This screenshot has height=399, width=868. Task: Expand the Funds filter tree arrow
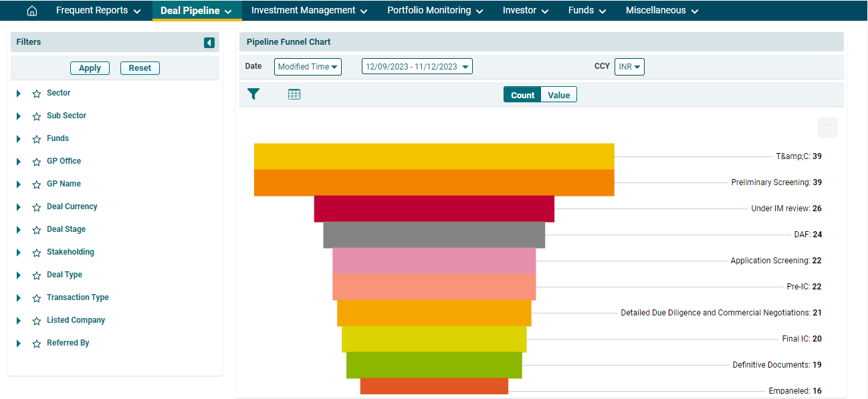point(19,139)
